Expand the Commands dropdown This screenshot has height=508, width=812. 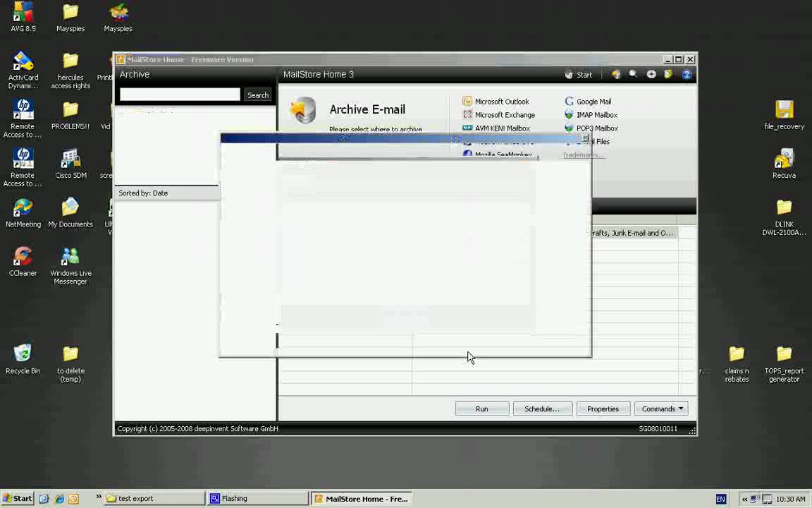click(x=661, y=409)
